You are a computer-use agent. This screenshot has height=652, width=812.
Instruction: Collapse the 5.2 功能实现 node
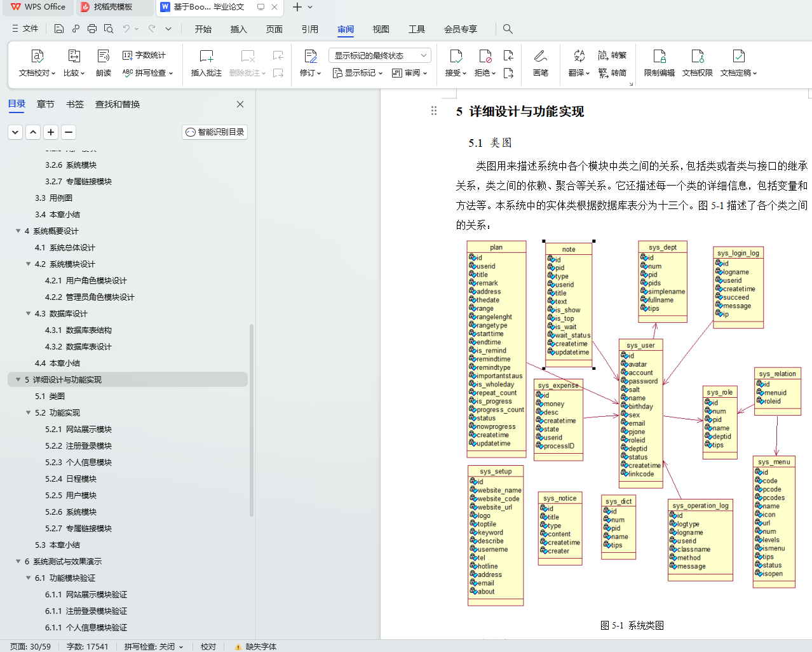pyautogui.click(x=28, y=412)
